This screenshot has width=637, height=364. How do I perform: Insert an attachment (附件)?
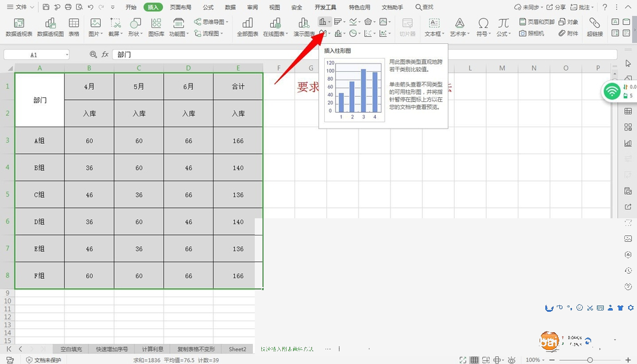coord(568,33)
